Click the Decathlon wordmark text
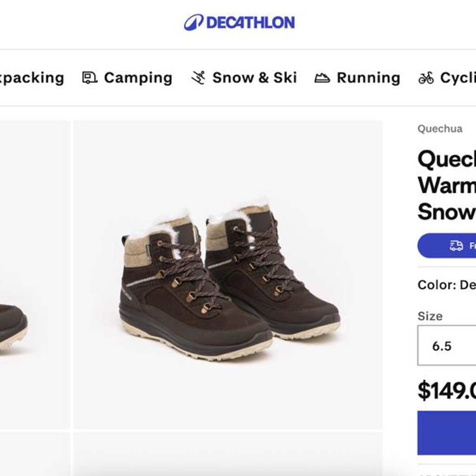Screen dimensions: 476x476 [x=251, y=22]
